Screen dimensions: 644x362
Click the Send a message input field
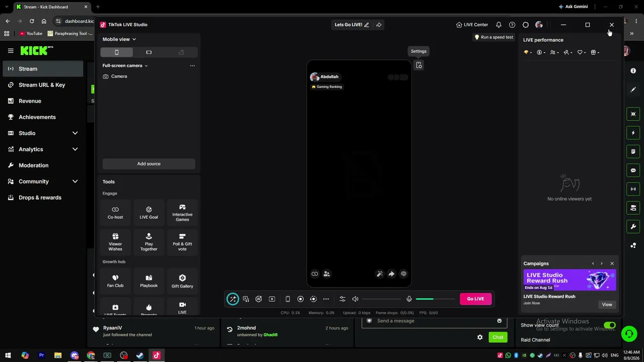point(435,321)
